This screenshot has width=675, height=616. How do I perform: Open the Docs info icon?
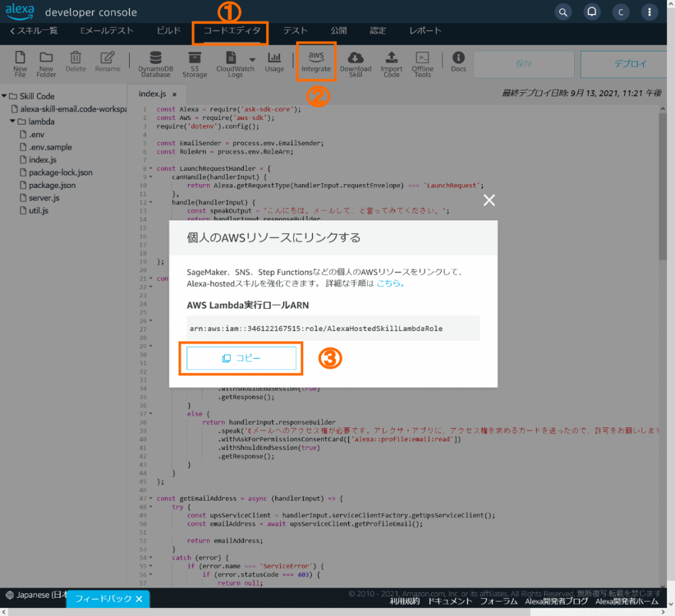pyautogui.click(x=459, y=61)
